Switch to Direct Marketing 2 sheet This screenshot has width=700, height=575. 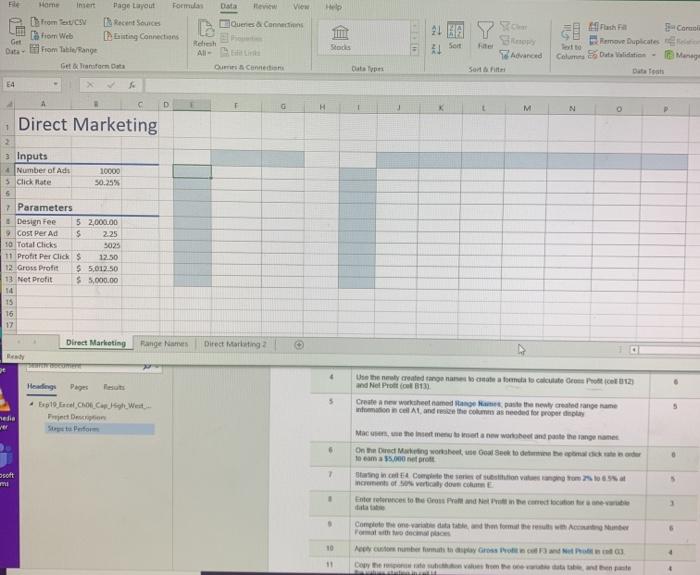point(235,344)
